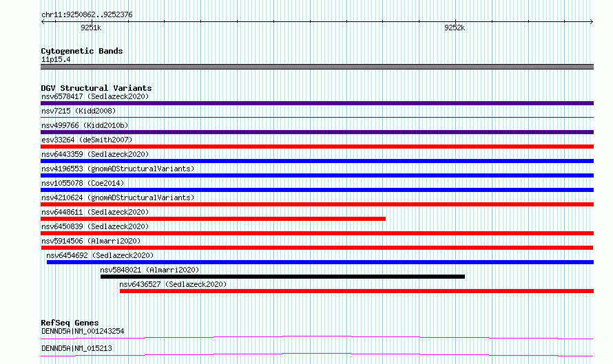
Task: Click the purple bar for nsv499766
Action: (x=317, y=132)
